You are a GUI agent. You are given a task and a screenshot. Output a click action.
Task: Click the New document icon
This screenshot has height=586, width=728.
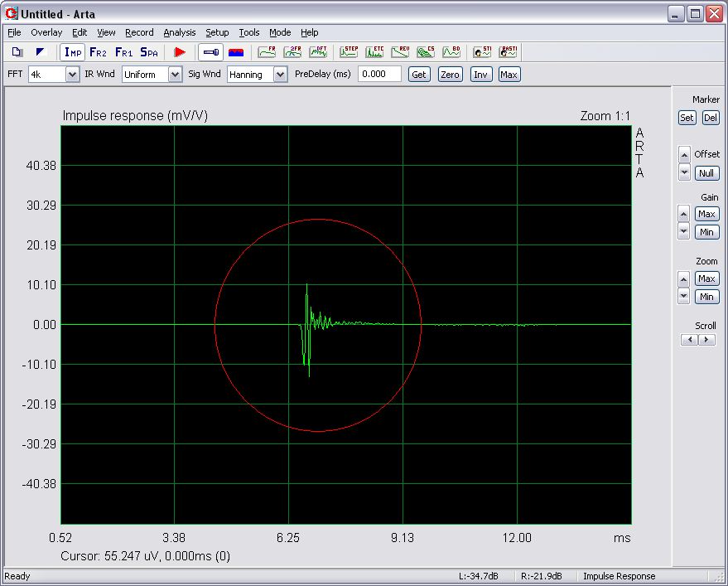tap(17, 52)
